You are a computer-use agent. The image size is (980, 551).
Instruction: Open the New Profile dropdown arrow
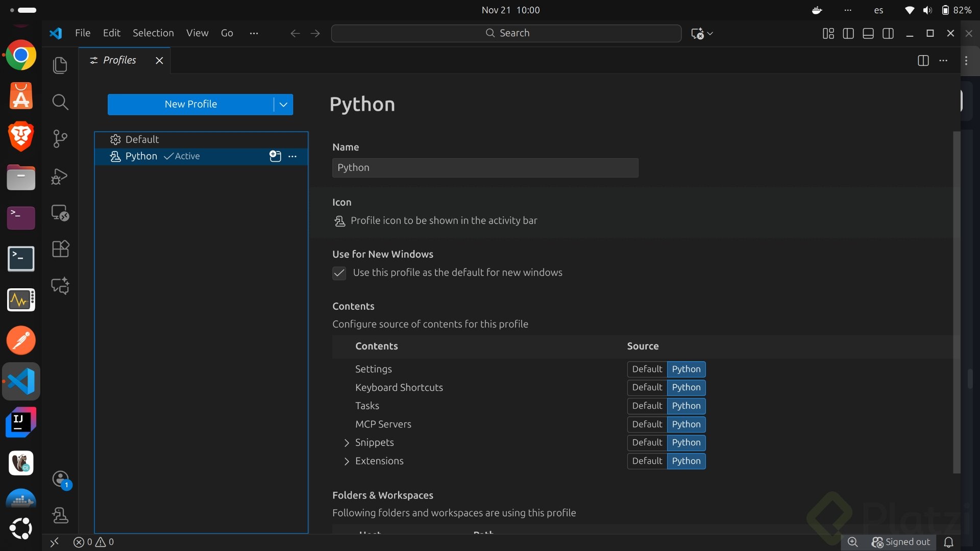tap(283, 105)
